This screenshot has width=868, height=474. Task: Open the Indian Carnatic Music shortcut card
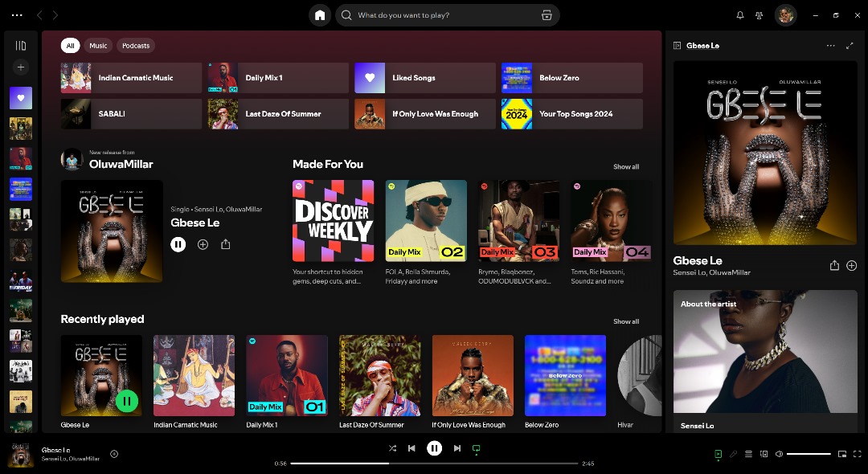(x=131, y=78)
